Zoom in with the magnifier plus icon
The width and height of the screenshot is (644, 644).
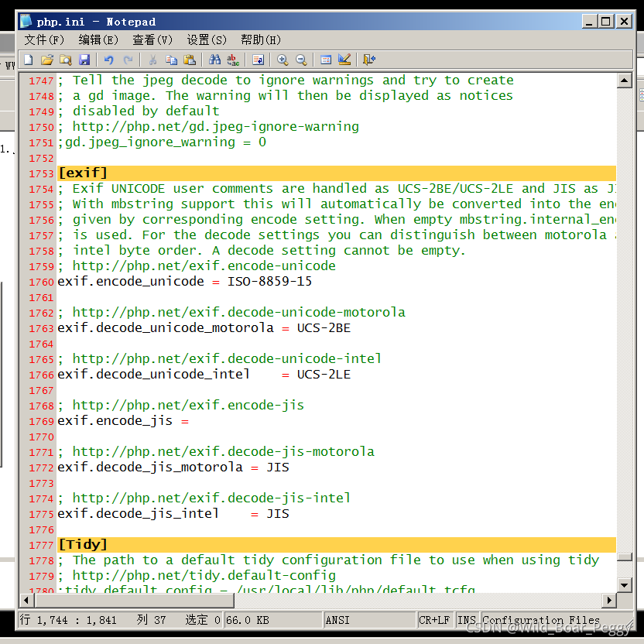[283, 60]
